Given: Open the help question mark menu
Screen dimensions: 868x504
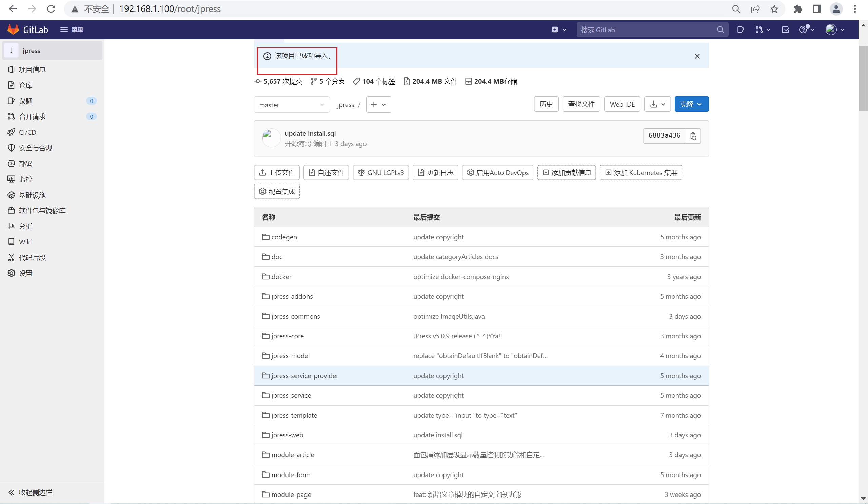Looking at the screenshot, I should pos(807,30).
